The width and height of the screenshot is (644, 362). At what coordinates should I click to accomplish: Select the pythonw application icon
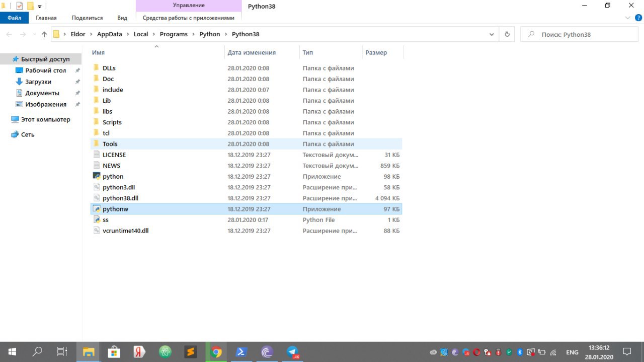(x=97, y=208)
